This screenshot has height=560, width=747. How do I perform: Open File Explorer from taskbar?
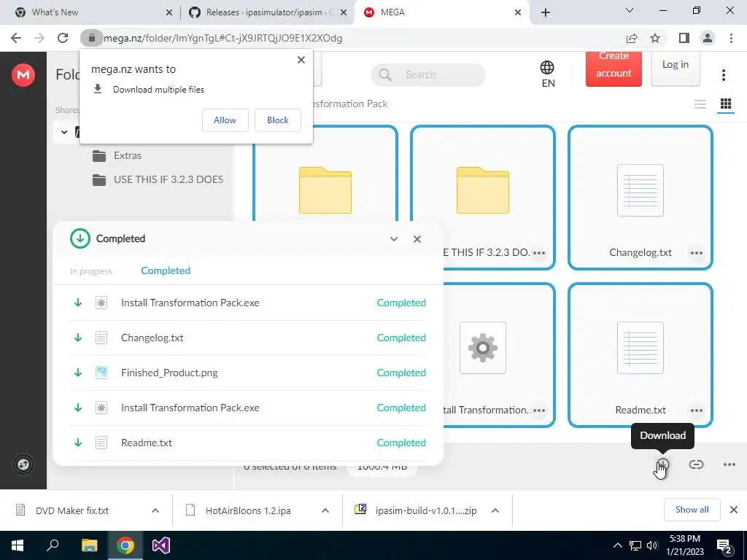pos(89,545)
